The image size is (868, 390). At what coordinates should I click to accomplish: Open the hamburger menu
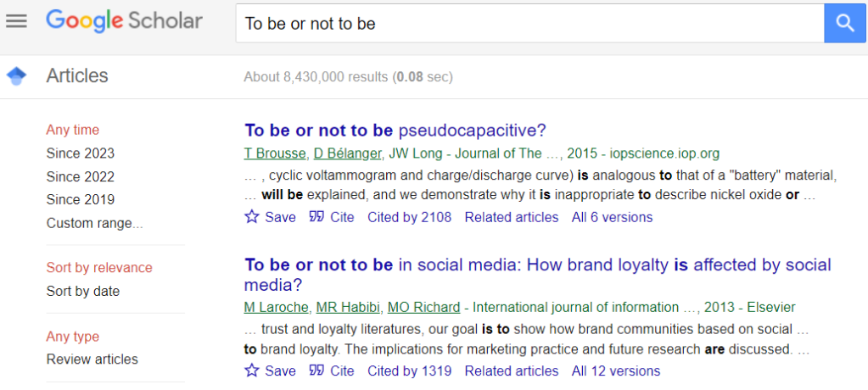[16, 21]
